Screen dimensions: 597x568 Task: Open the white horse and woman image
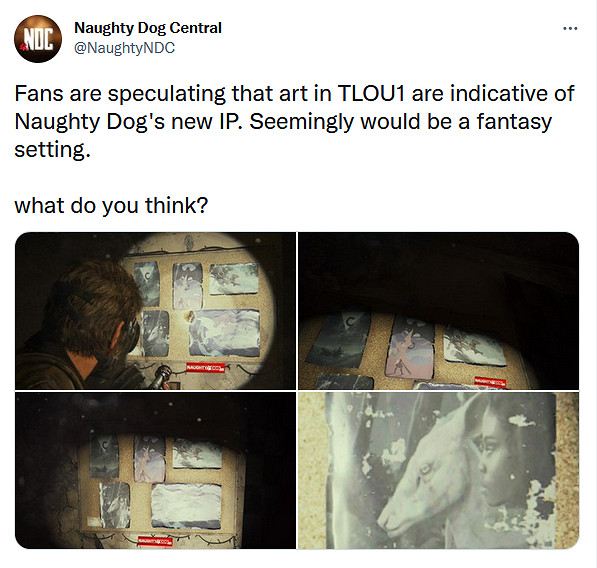[438, 471]
